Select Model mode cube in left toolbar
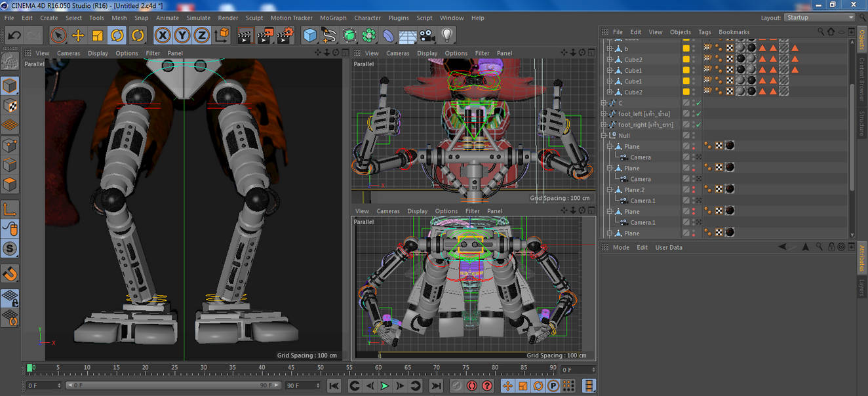 10,86
